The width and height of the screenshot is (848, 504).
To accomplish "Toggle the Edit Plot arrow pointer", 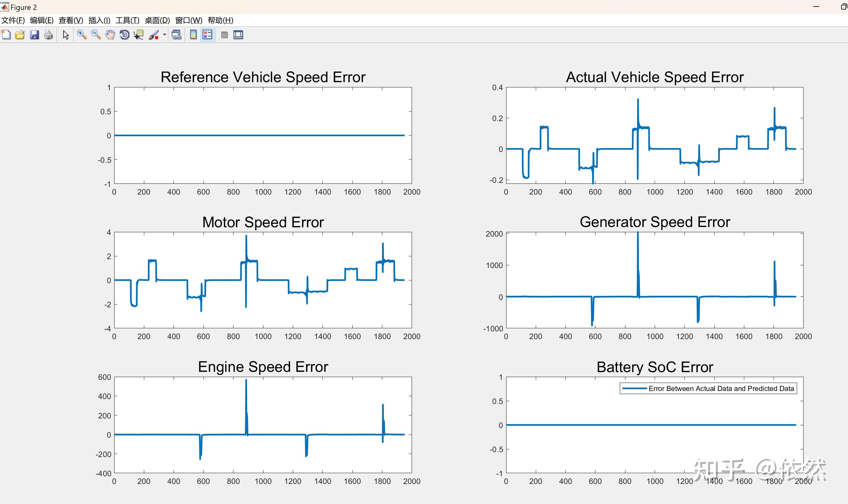I will coord(66,35).
